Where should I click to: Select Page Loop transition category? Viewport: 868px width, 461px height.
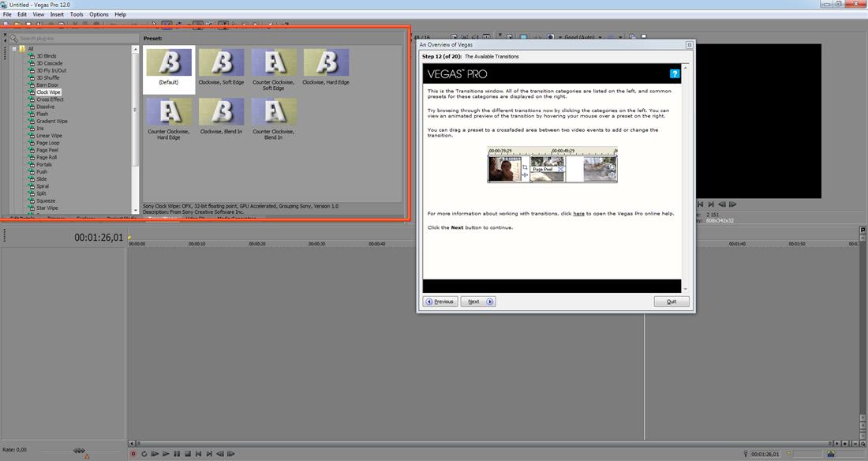pos(48,143)
